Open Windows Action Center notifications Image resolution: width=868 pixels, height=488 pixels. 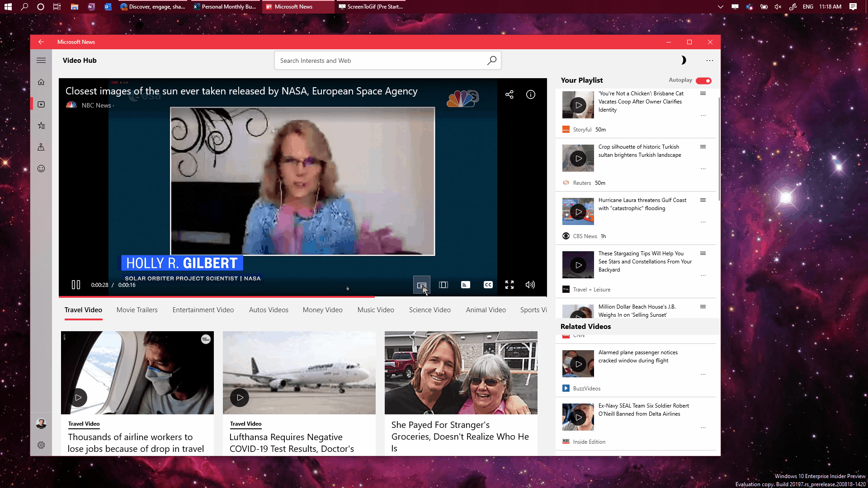click(x=853, y=7)
